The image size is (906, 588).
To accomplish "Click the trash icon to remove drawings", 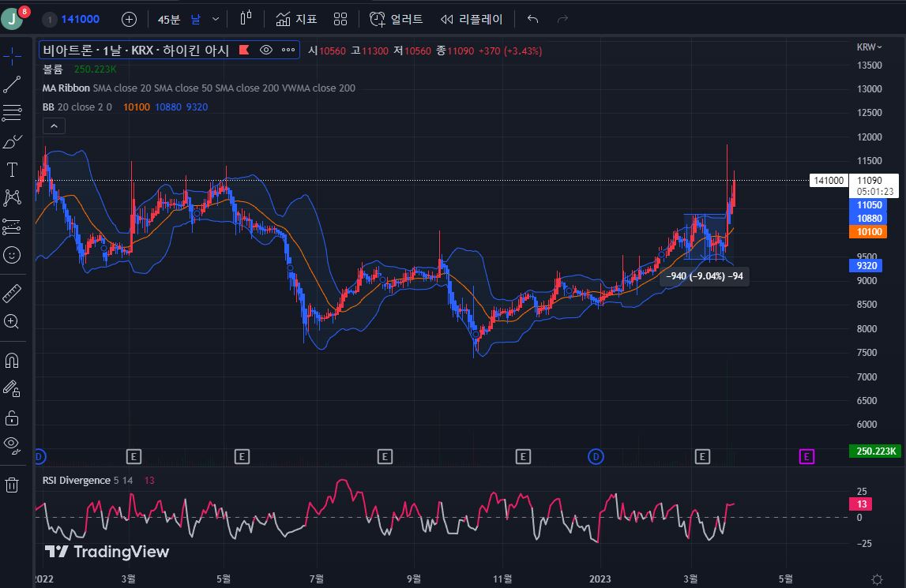I will (x=12, y=484).
